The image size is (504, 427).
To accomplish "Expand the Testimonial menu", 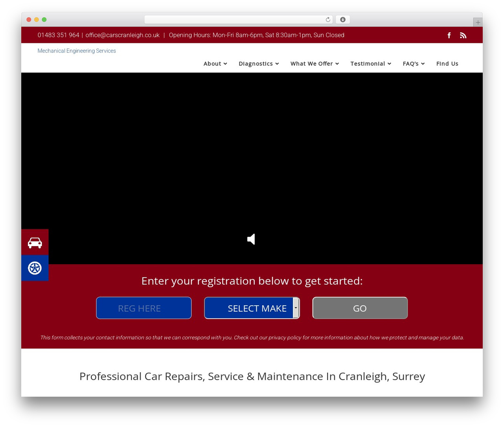I will (371, 64).
